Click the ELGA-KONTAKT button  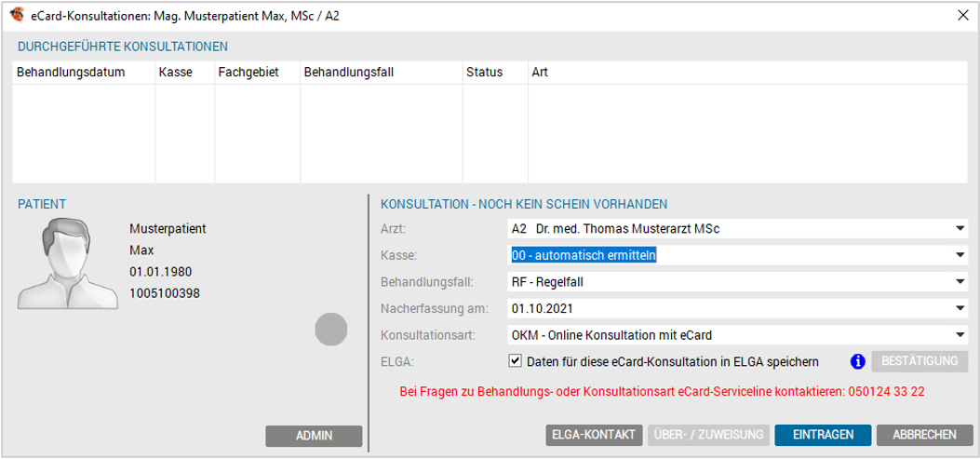click(594, 435)
